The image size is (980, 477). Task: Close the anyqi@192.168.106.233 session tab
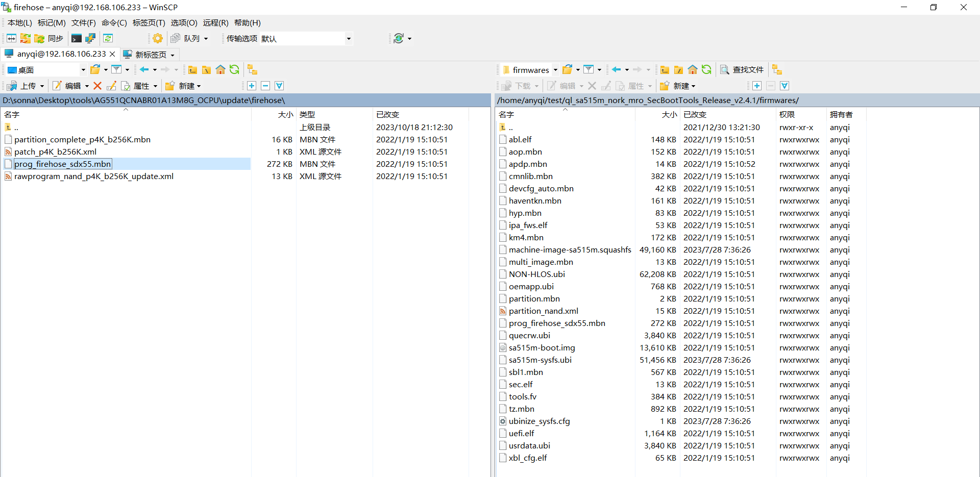pos(112,54)
